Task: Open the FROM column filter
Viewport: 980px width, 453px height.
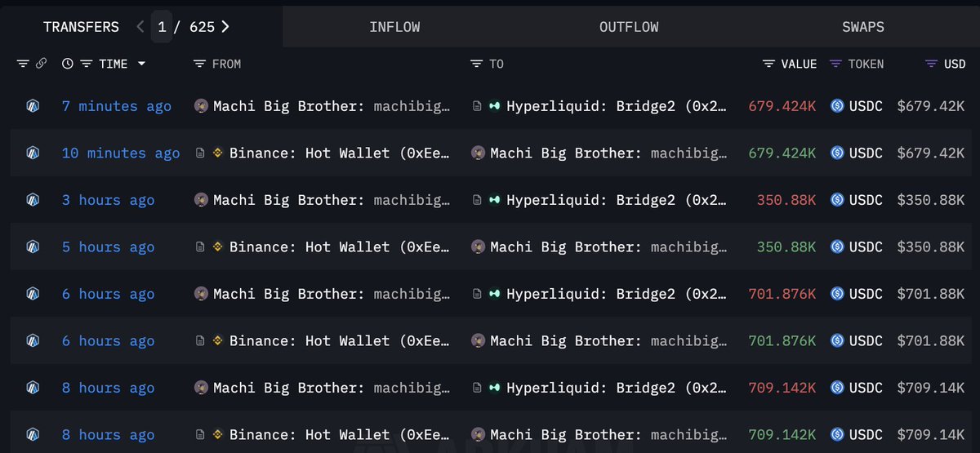Action: 198,64
